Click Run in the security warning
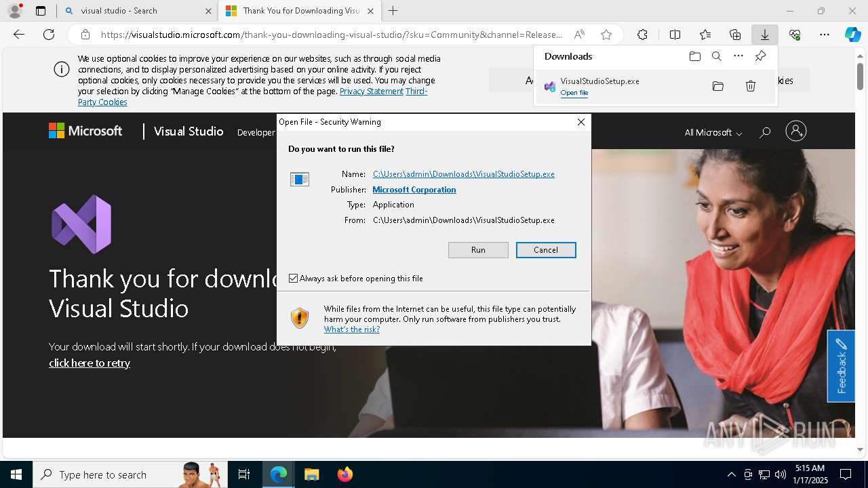 (x=478, y=250)
